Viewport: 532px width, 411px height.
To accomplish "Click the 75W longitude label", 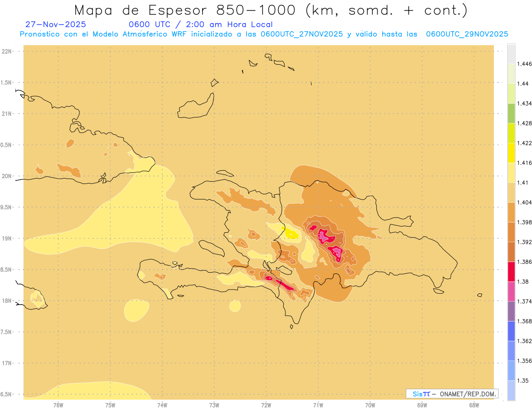I will 110,404.
